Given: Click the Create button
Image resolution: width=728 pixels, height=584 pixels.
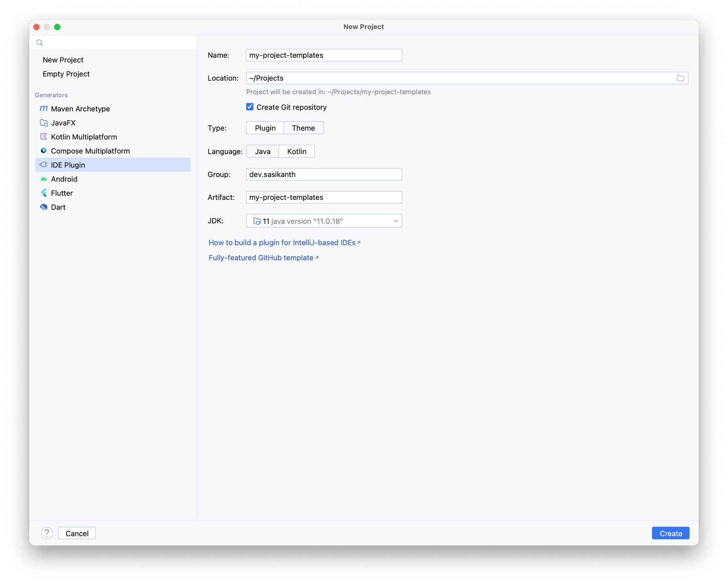Looking at the screenshot, I should 670,533.
